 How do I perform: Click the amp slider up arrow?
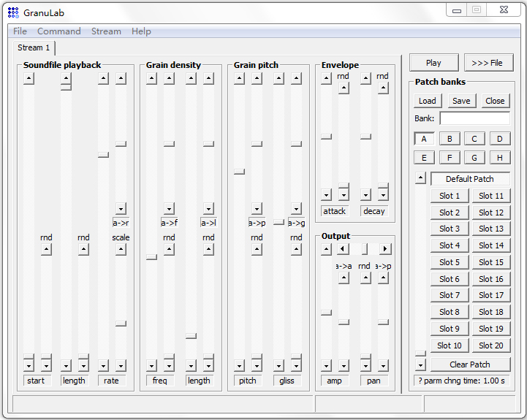point(326,249)
